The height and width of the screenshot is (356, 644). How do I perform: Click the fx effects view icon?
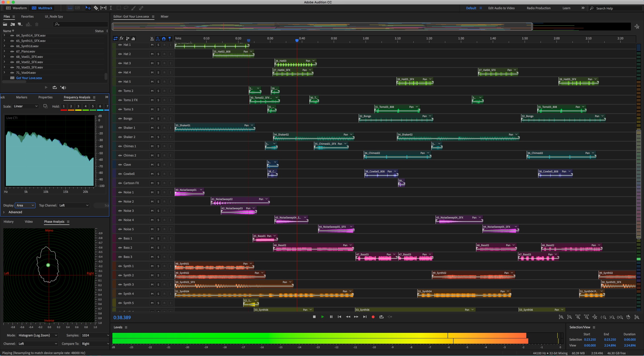point(122,39)
